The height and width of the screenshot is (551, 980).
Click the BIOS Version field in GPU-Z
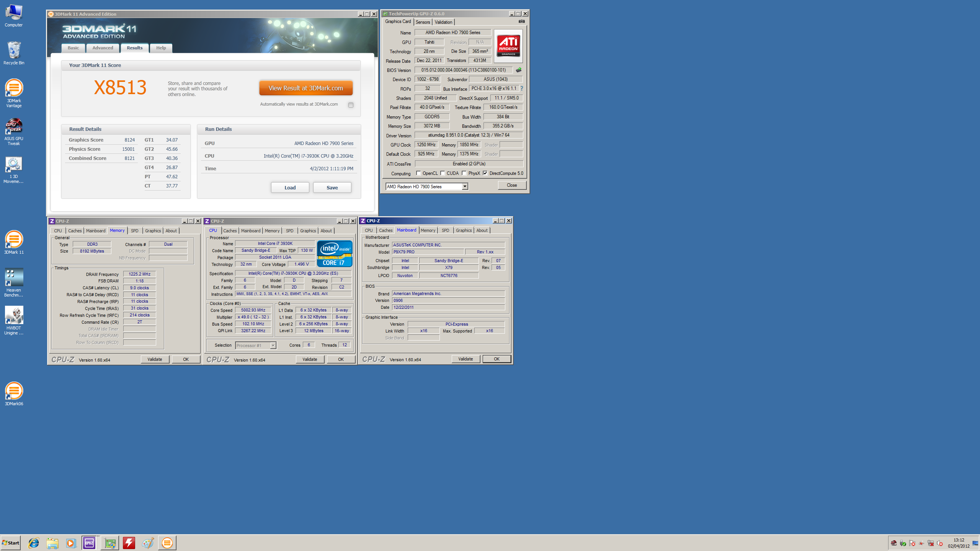[463, 70]
